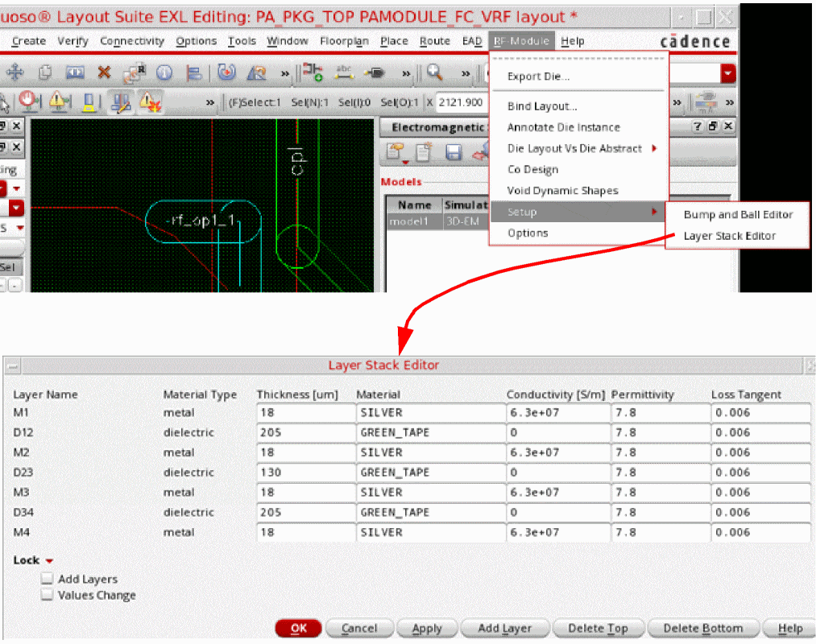Image resolution: width=816 pixels, height=644 pixels.
Task: Open the red dropdown at the toolbar's right end
Action: [728, 73]
